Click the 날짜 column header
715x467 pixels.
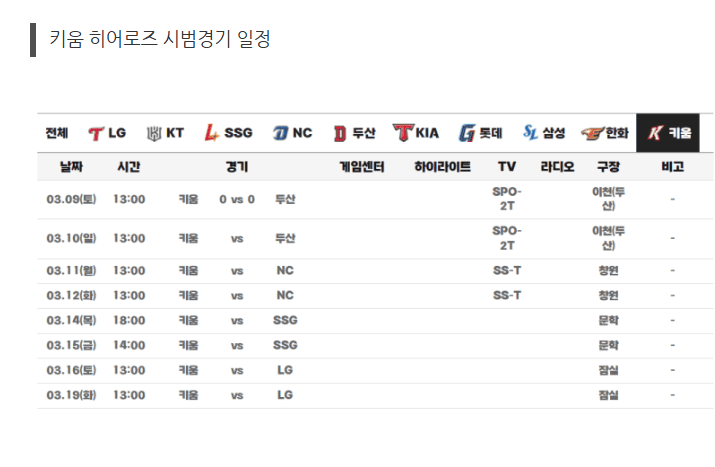click(x=71, y=167)
